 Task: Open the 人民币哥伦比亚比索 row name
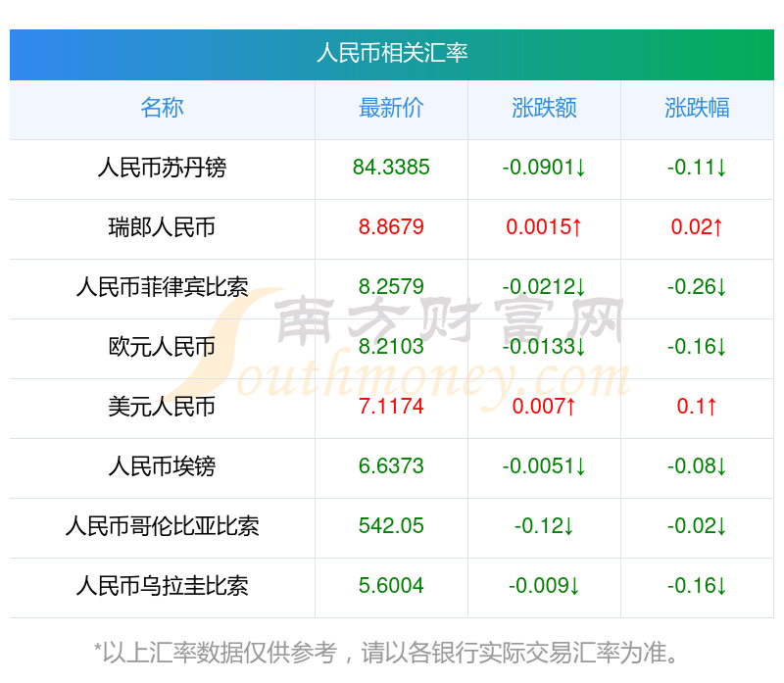point(162,526)
